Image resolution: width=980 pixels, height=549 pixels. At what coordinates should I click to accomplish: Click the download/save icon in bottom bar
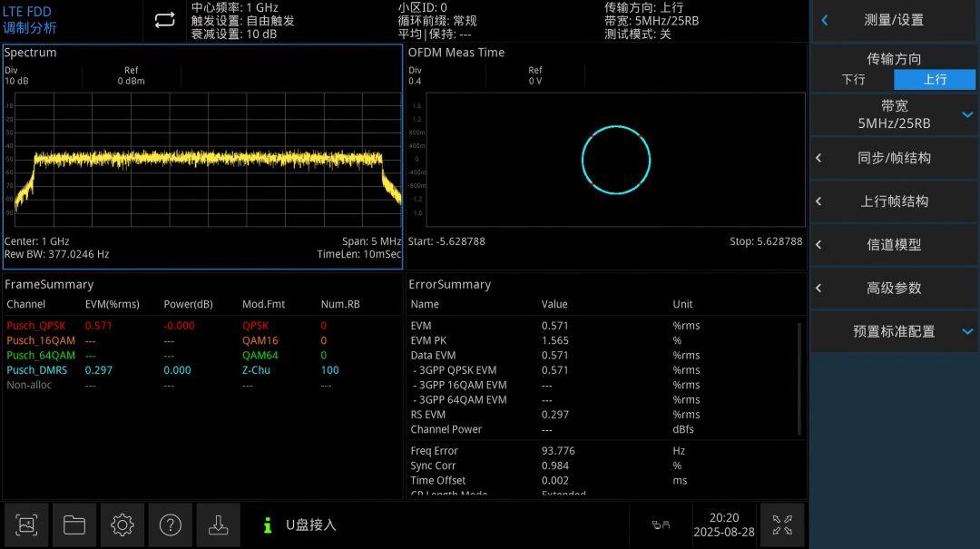218,525
